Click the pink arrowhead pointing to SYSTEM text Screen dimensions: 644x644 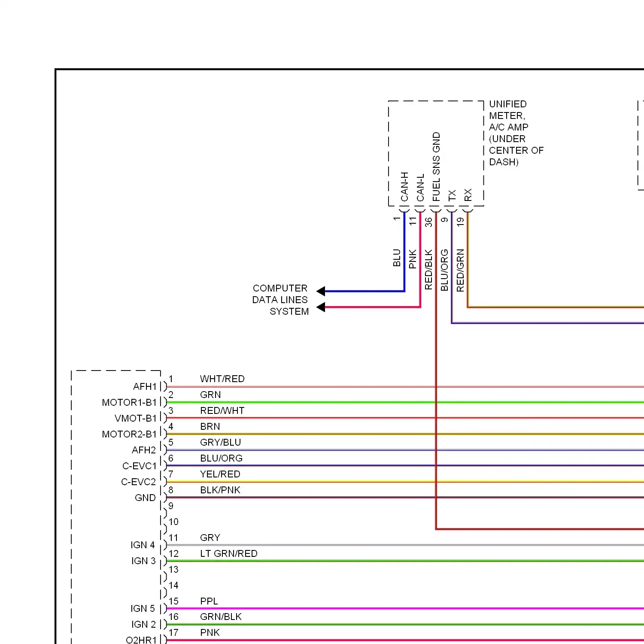[321, 307]
